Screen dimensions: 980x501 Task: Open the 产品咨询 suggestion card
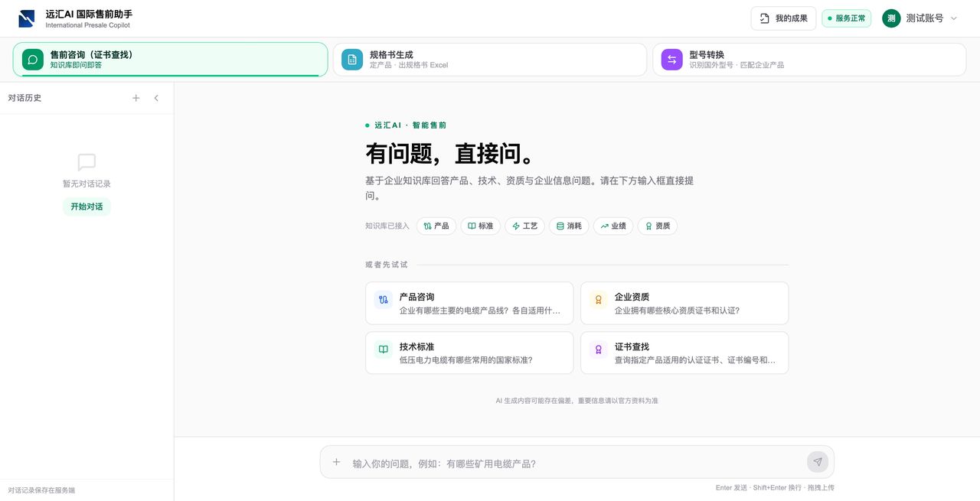point(469,304)
